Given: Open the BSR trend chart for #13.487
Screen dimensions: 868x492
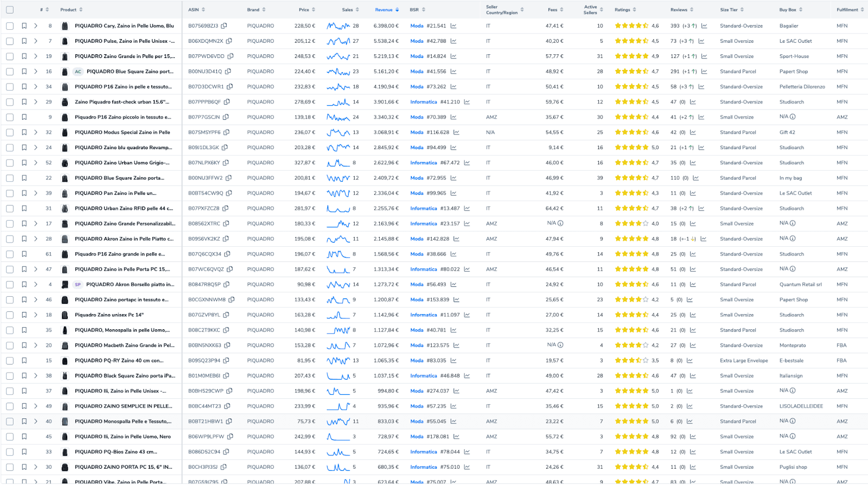Looking at the screenshot, I should tap(467, 208).
